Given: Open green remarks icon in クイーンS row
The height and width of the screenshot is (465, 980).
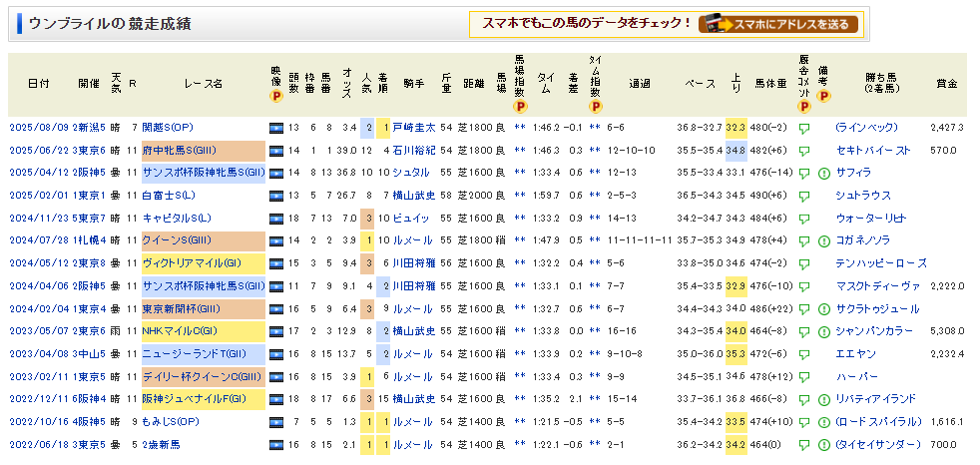Looking at the screenshot, I should point(824,240).
